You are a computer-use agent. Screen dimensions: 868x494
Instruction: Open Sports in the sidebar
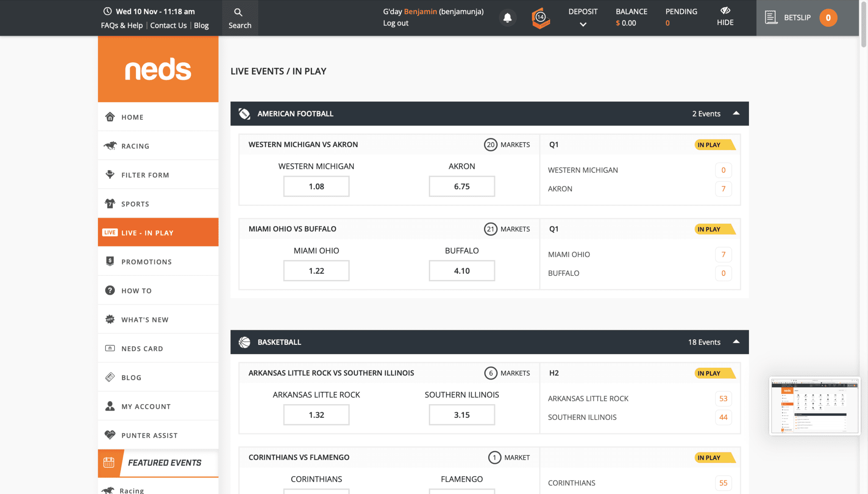pyautogui.click(x=158, y=204)
